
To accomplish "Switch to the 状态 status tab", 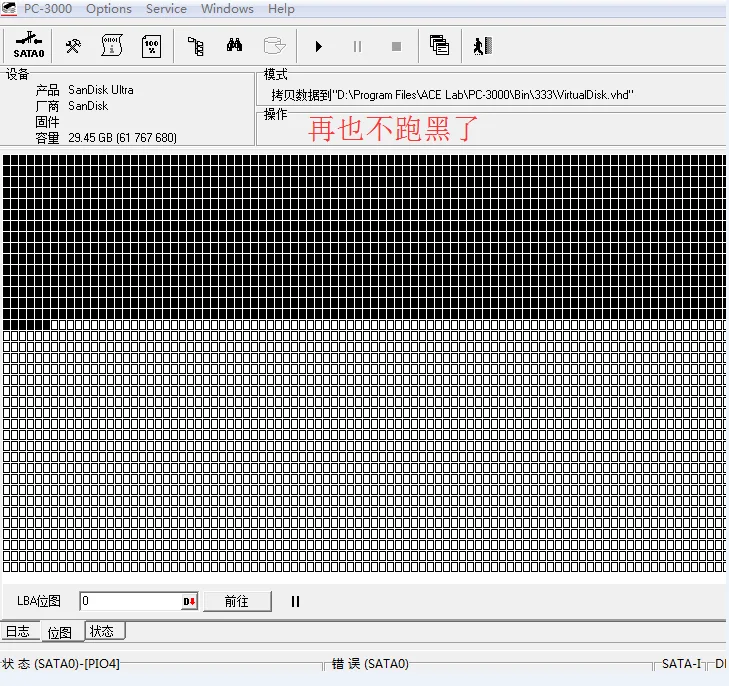I will tap(101, 631).
